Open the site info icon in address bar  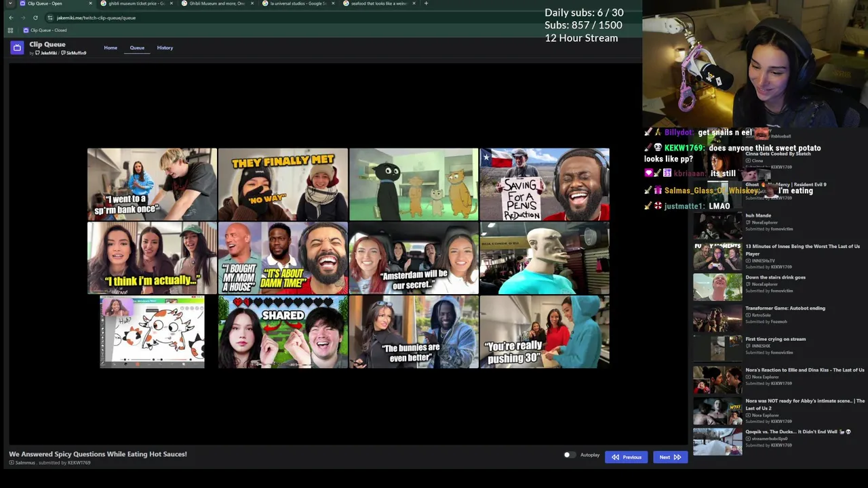coord(50,18)
